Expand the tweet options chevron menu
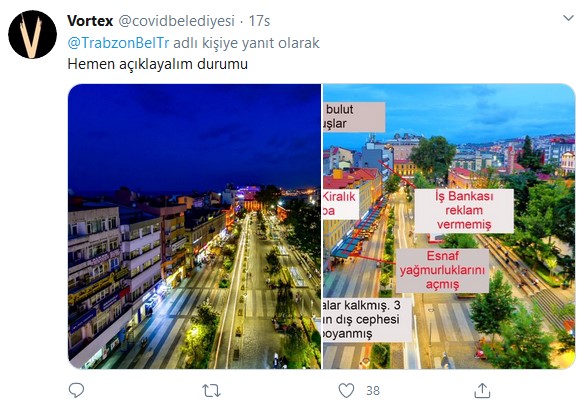Image resolution: width=584 pixels, height=410 pixels. pos(568,18)
